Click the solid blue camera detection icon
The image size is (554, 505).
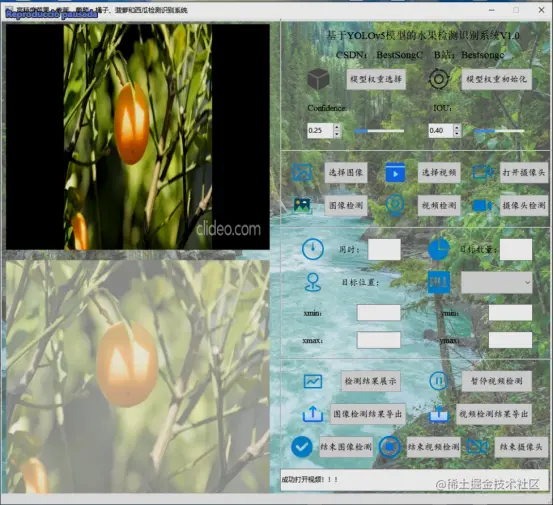tap(483, 205)
